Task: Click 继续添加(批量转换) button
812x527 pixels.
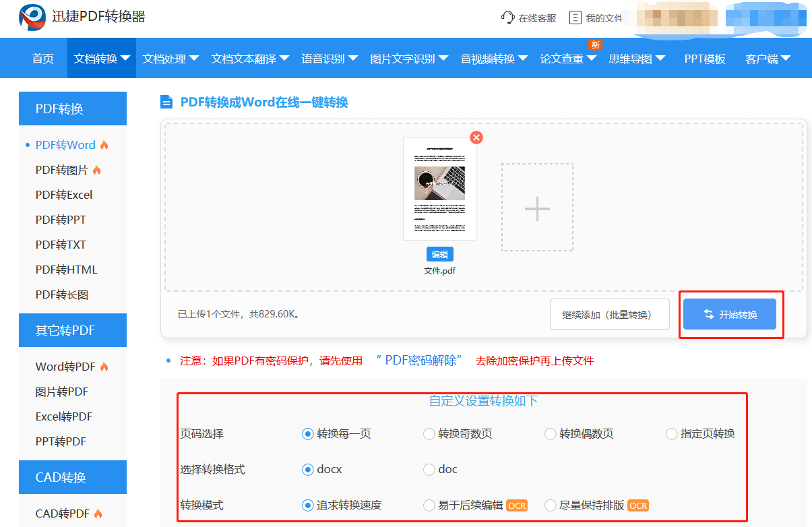Action: 609,315
